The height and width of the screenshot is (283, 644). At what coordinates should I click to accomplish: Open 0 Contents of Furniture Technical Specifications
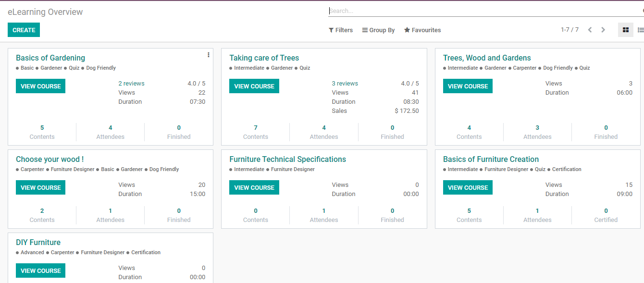255,215
